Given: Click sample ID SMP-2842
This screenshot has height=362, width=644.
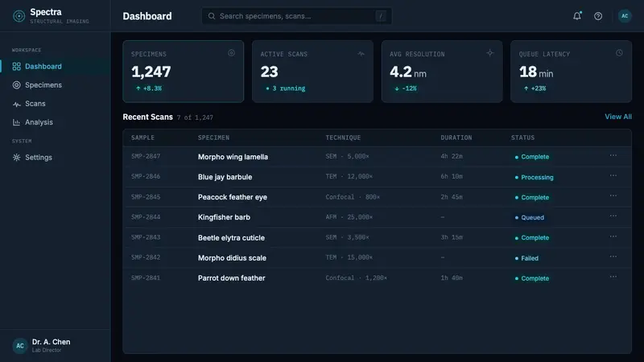Looking at the screenshot, I should (146, 257).
